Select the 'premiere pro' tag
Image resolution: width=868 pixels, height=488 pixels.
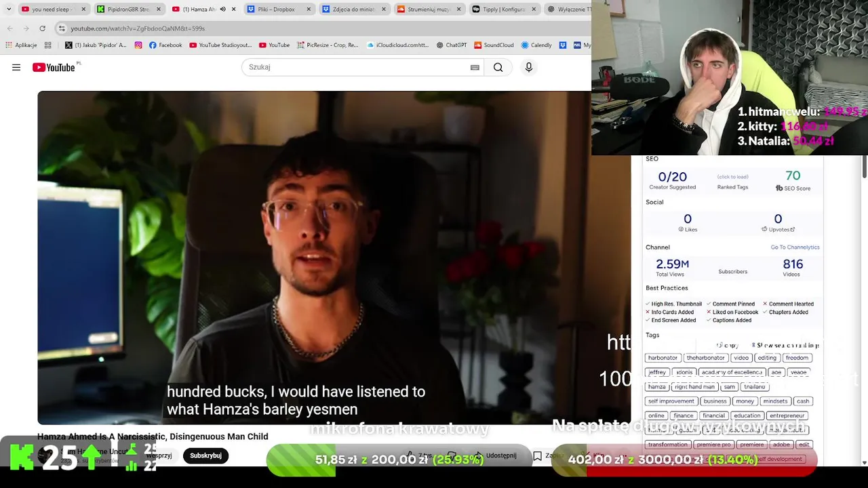click(713, 445)
